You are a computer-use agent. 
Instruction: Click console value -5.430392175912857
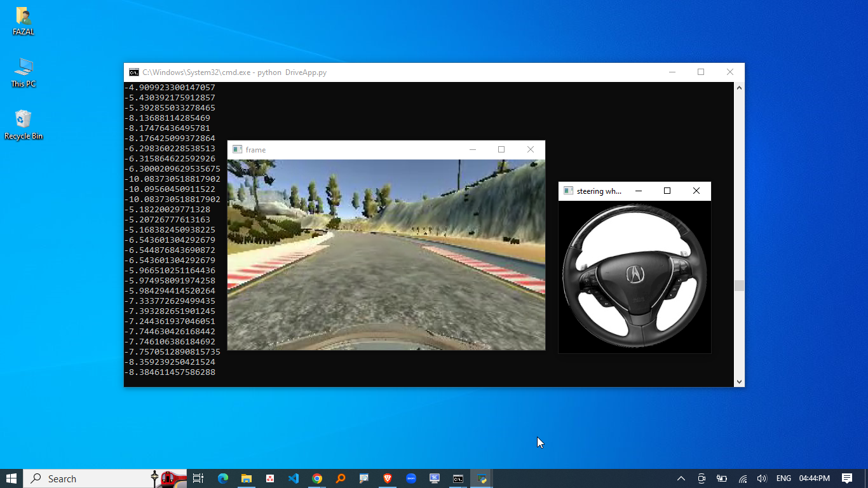170,98
